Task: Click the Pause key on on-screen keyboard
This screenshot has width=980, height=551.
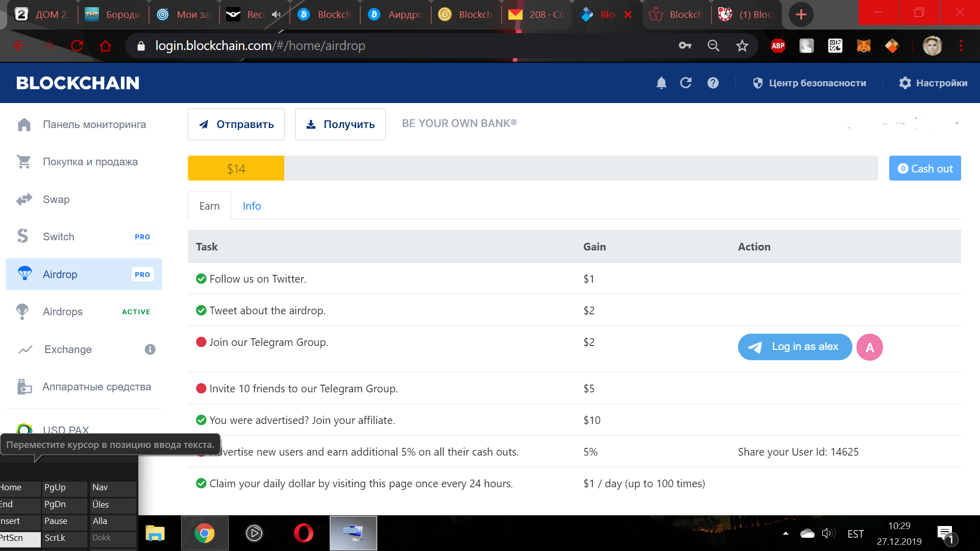Action: tap(64, 521)
